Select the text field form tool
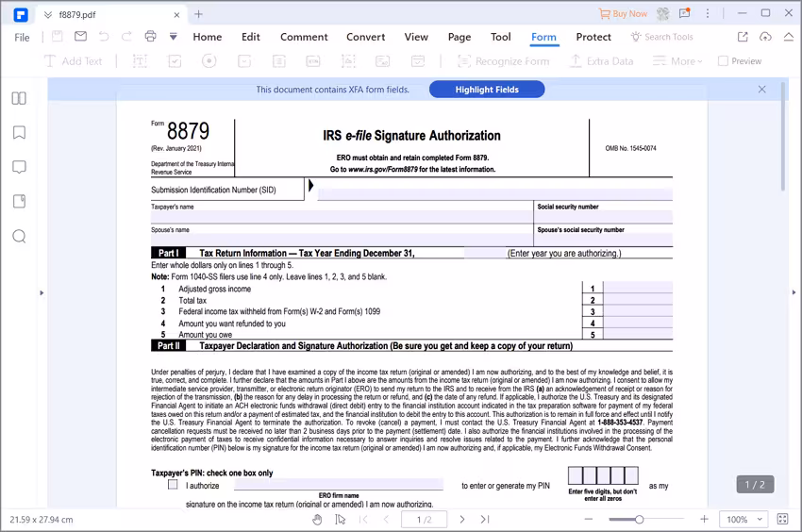 pos(140,61)
